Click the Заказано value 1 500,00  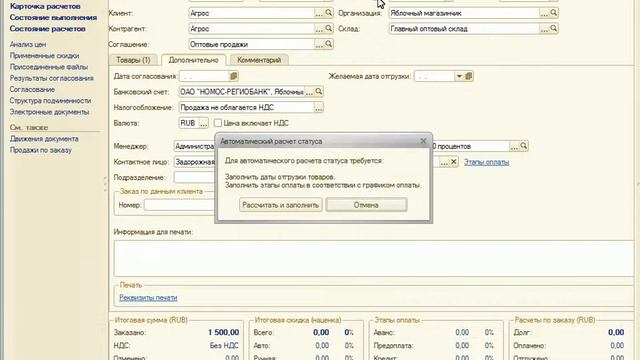click(224, 332)
